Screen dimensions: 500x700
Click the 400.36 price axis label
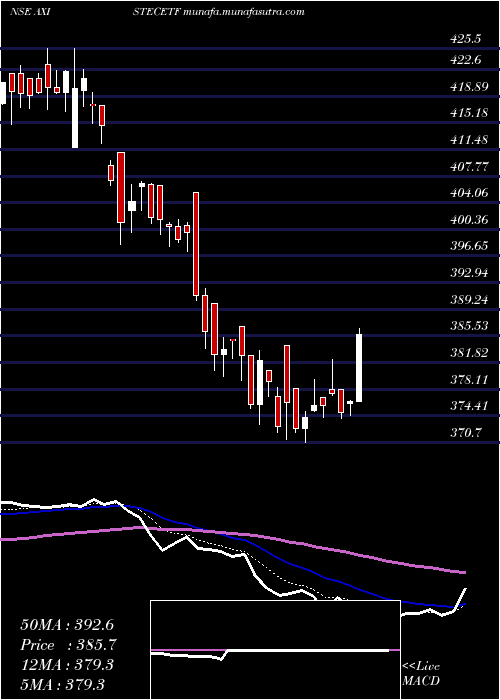469,220
